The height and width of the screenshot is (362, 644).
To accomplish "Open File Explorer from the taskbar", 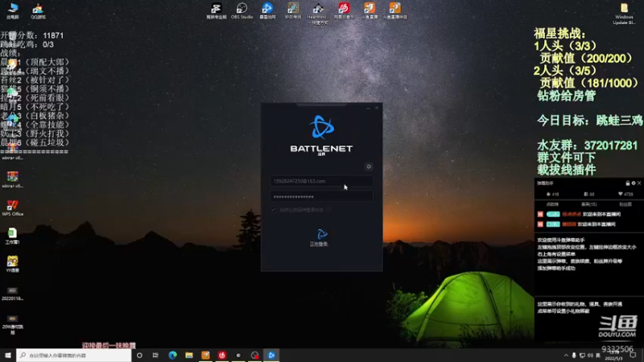I will pyautogui.click(x=189, y=355).
